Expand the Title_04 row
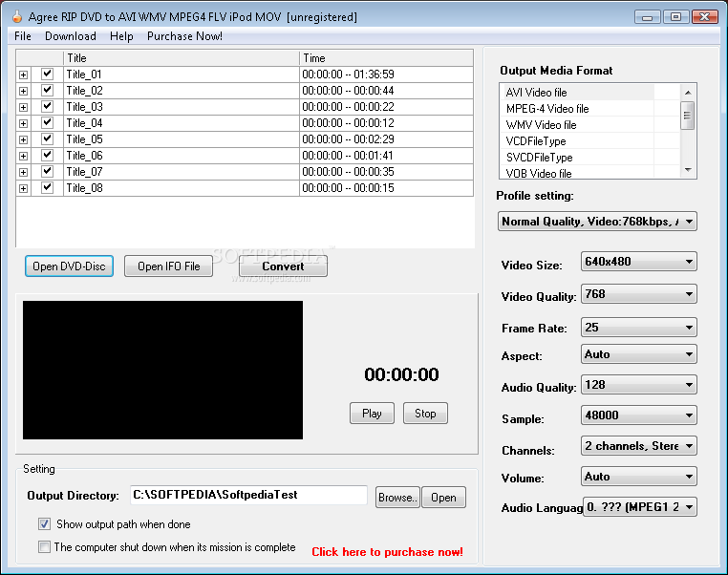The height and width of the screenshot is (575, 728). point(23,123)
